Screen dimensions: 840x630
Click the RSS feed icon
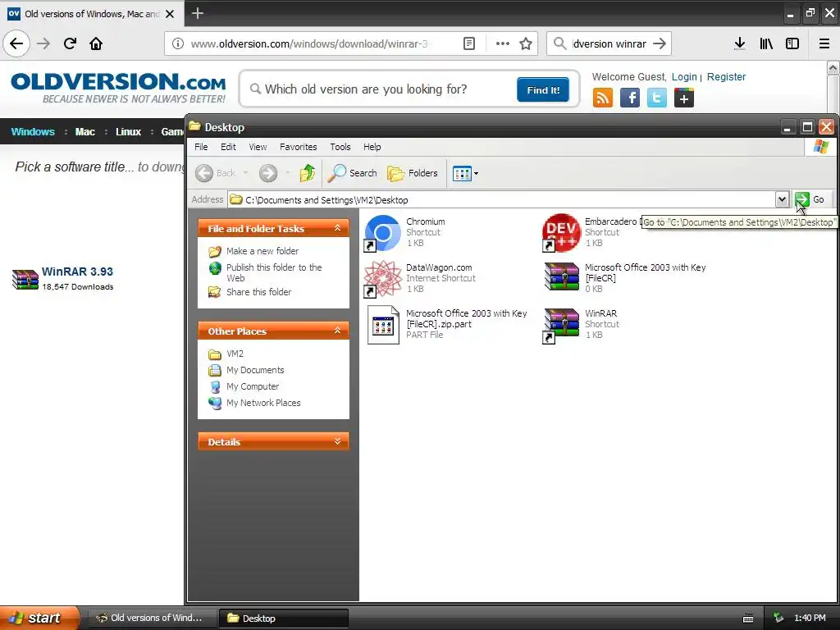[x=603, y=98]
